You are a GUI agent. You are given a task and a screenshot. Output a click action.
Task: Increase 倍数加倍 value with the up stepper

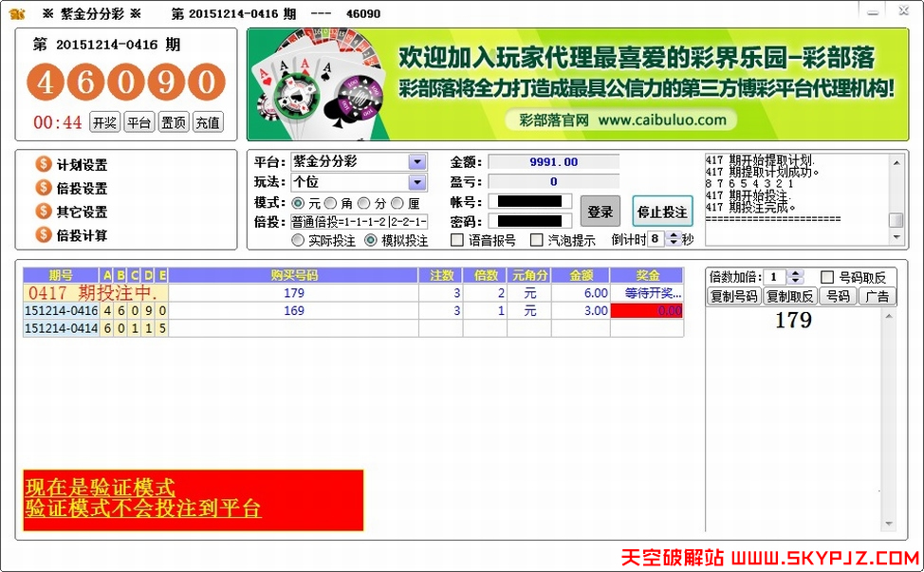click(x=796, y=274)
